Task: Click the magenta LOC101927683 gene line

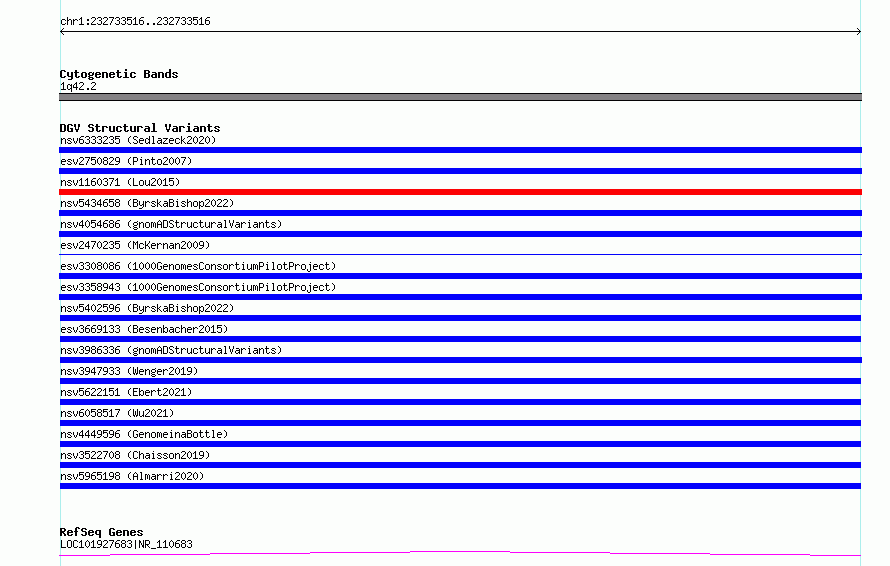Action: coord(460,554)
